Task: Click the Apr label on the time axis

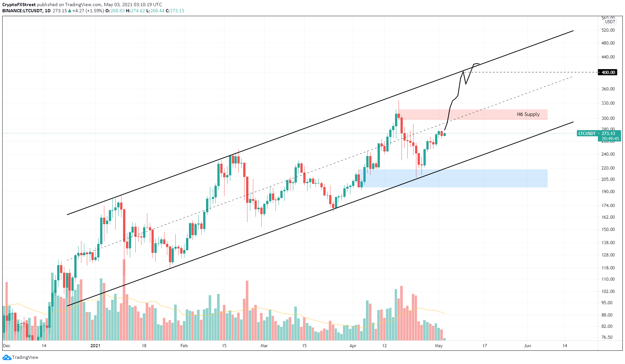Action: point(353,346)
